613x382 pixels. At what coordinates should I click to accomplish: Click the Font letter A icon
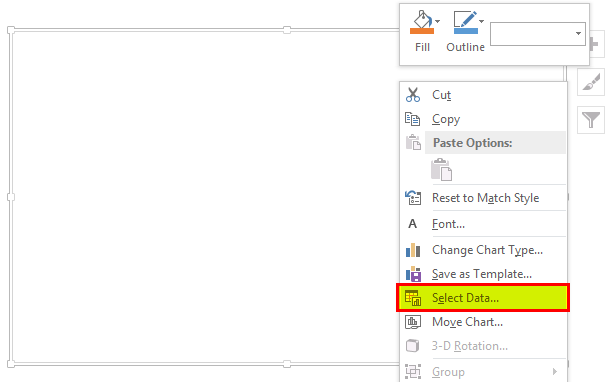point(412,224)
